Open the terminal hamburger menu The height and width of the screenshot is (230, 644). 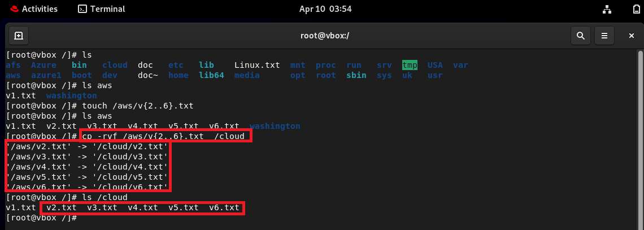[x=604, y=36]
